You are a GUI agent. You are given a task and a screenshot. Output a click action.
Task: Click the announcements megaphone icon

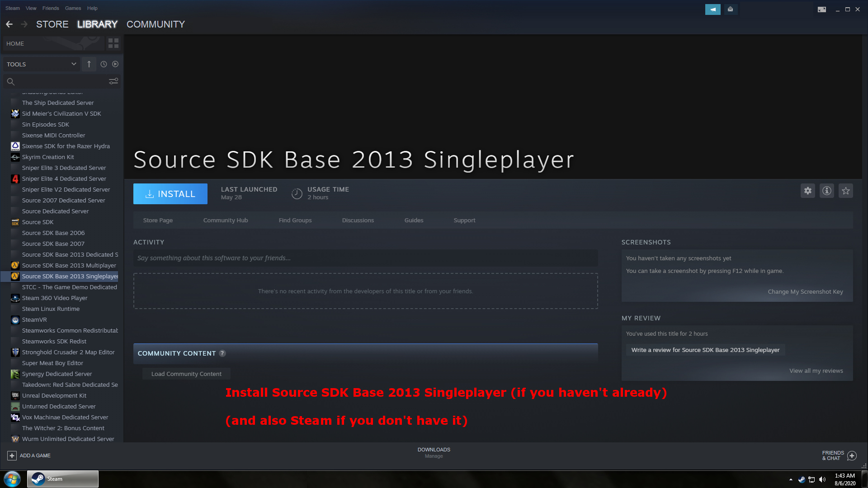[x=712, y=9]
